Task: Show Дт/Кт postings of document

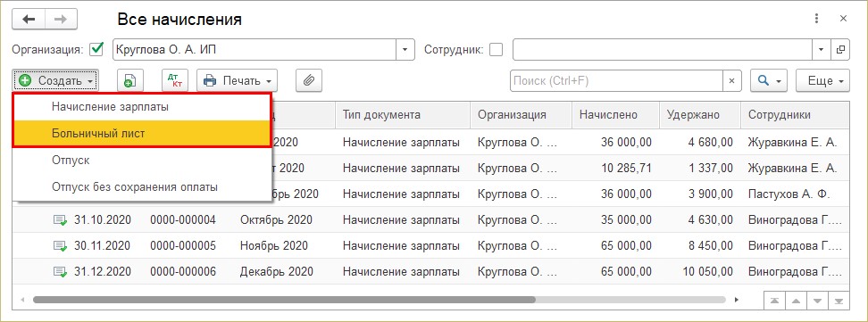Action: click(x=176, y=81)
